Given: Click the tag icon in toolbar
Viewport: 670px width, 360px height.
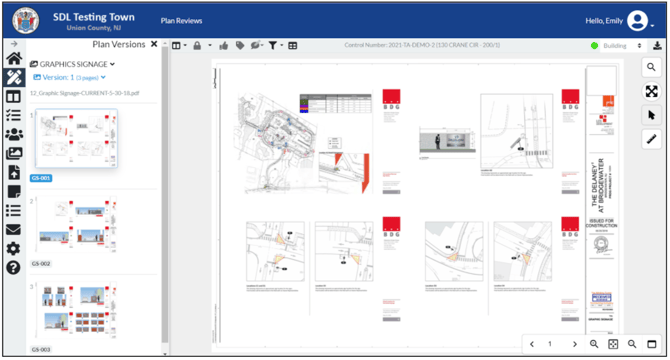Looking at the screenshot, I should 240,45.
